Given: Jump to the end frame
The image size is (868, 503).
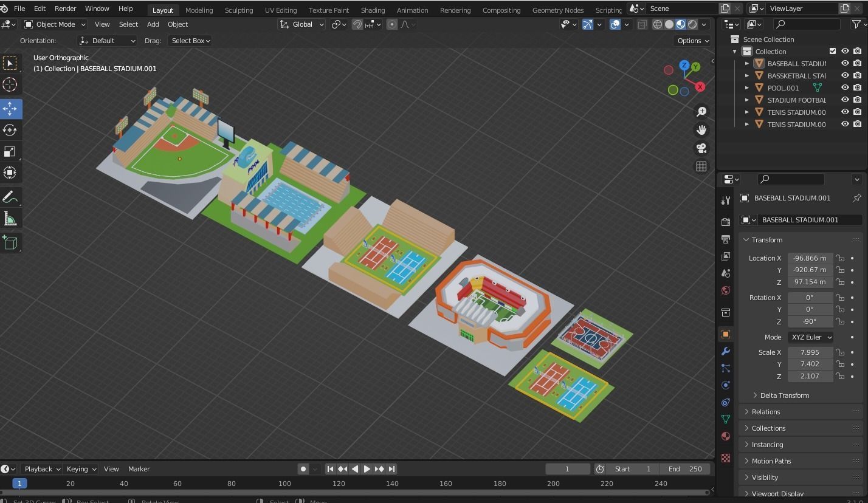Looking at the screenshot, I should 391,469.
